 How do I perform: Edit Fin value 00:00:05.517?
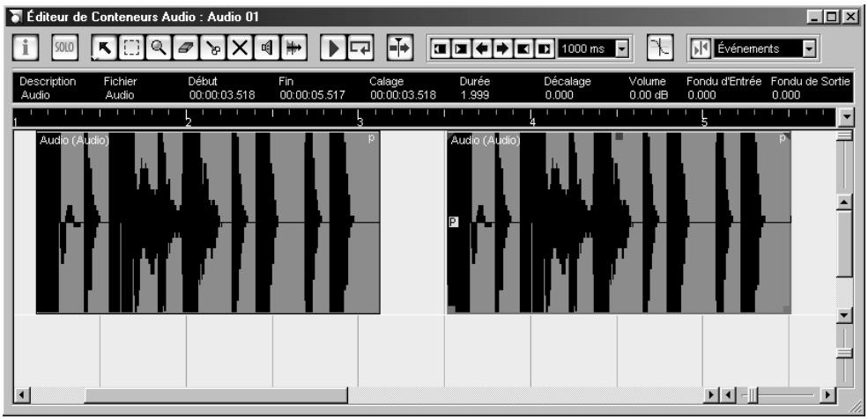tap(312, 95)
